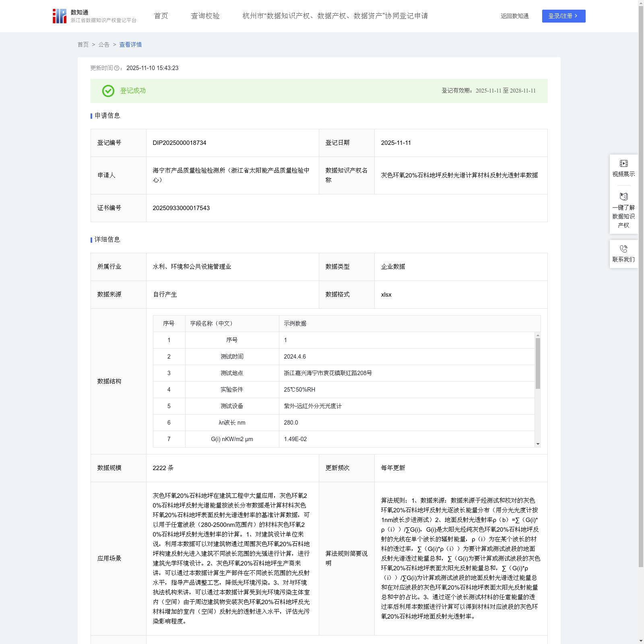Click 查看详情 in the breadcrumb

tap(130, 45)
